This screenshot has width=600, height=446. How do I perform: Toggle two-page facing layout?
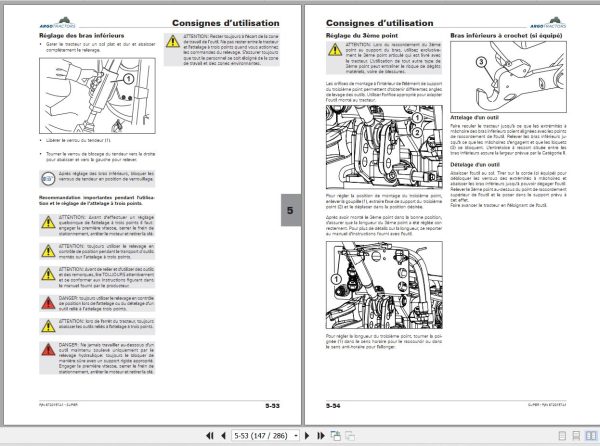(x=591, y=436)
